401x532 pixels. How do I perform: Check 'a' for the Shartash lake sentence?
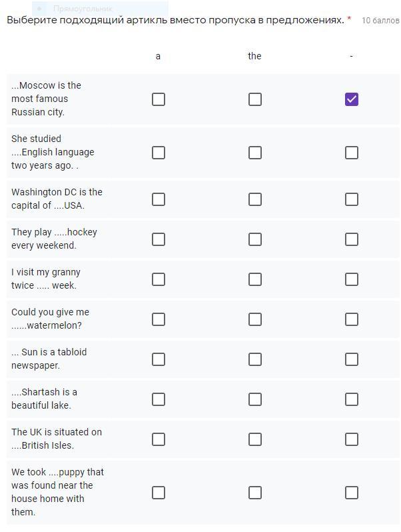point(159,399)
